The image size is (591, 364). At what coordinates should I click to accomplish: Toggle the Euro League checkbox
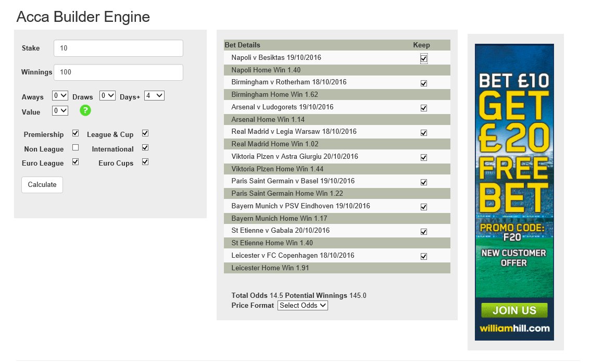point(75,162)
